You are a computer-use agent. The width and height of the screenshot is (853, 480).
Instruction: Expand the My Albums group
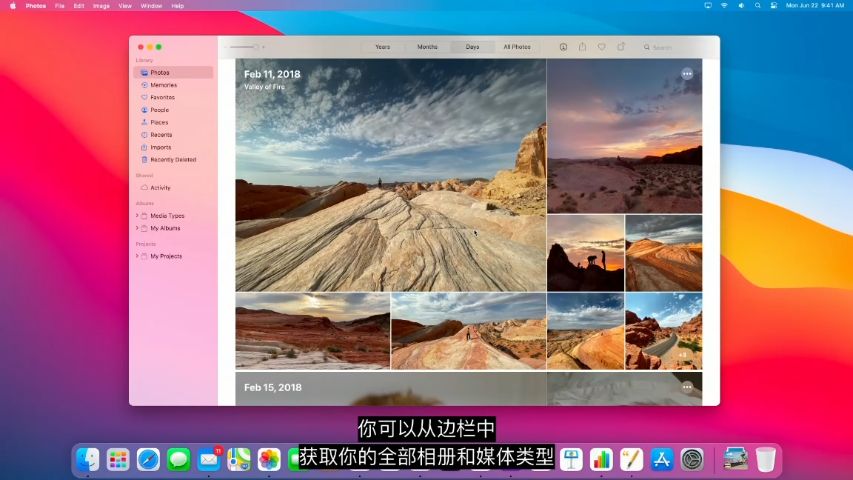pyautogui.click(x=137, y=228)
